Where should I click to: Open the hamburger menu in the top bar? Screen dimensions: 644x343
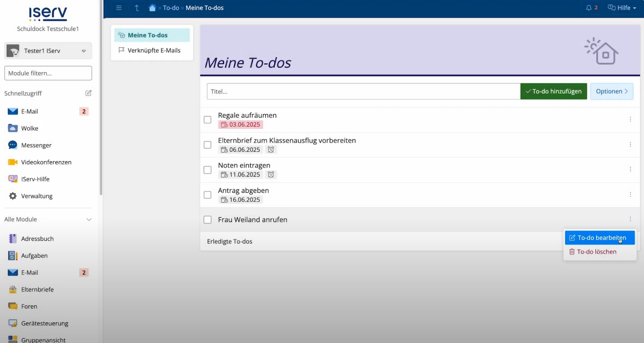tap(119, 8)
